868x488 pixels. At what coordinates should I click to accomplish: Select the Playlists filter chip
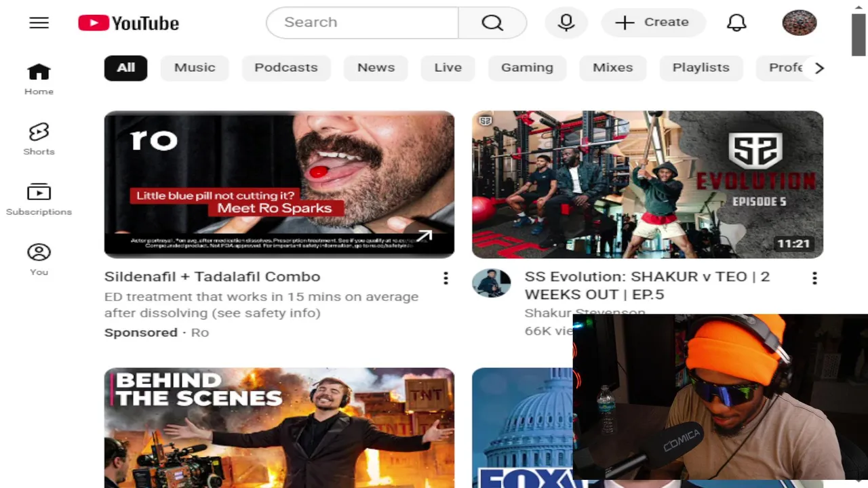[x=701, y=68]
